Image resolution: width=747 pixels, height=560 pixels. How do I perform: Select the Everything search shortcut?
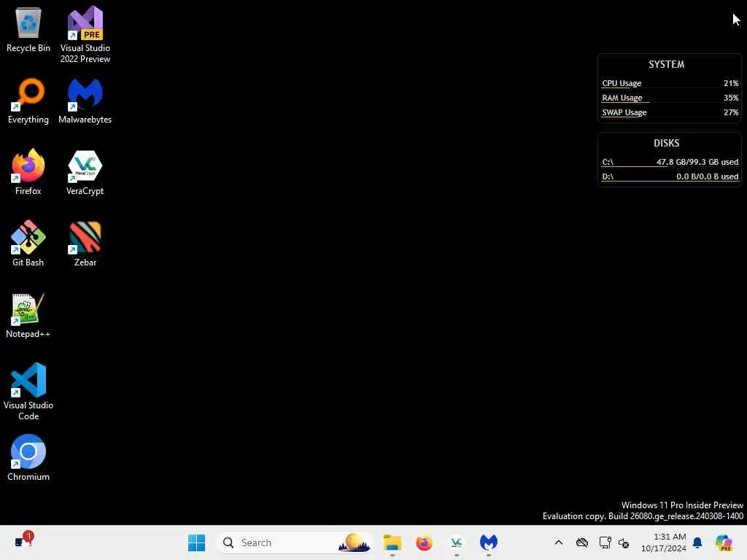pyautogui.click(x=28, y=101)
